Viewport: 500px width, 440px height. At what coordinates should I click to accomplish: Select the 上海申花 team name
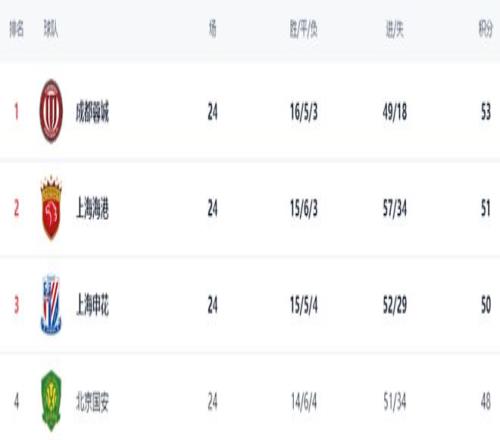coord(92,305)
